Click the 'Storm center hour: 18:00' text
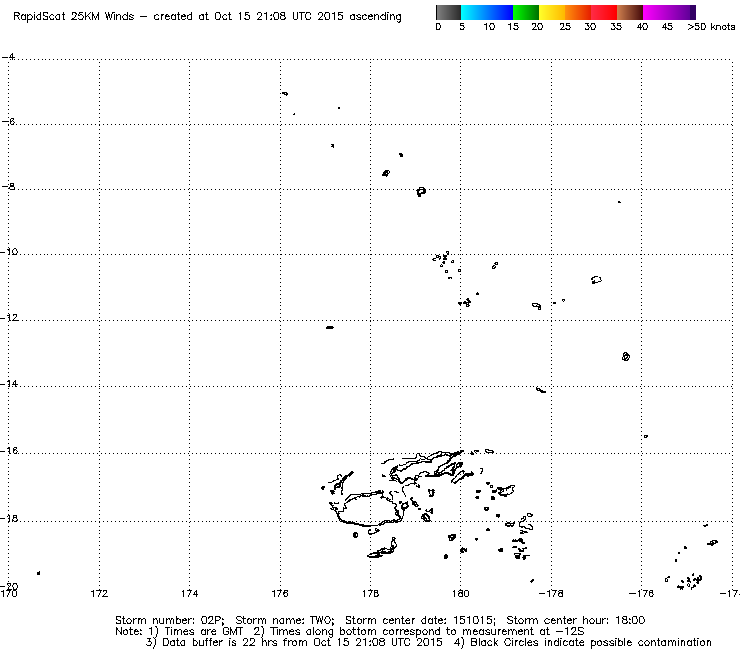The height and width of the screenshot is (650, 740). 575,620
